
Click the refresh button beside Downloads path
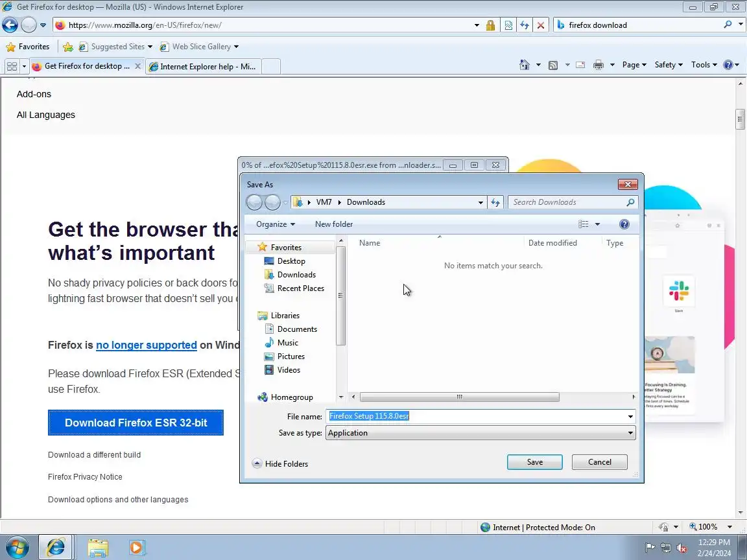pos(495,202)
